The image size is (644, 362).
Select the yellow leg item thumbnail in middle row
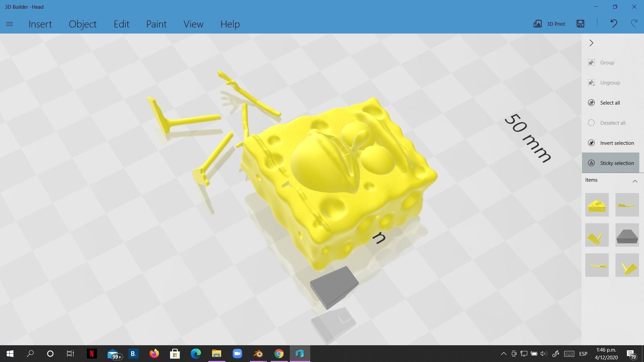597,235
